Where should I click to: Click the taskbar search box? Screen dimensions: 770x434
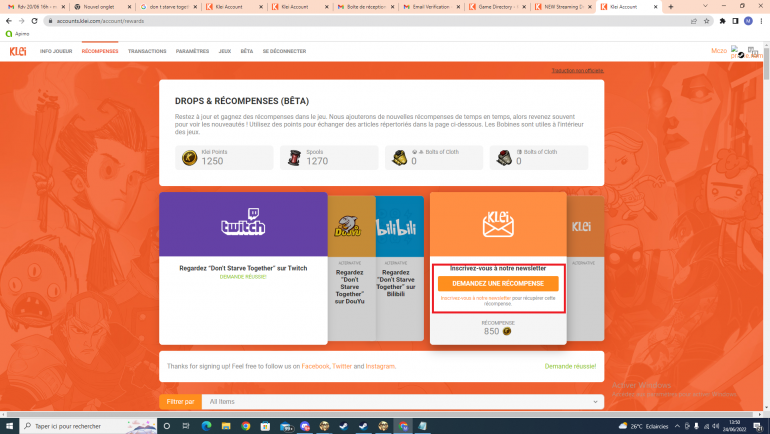[88, 426]
